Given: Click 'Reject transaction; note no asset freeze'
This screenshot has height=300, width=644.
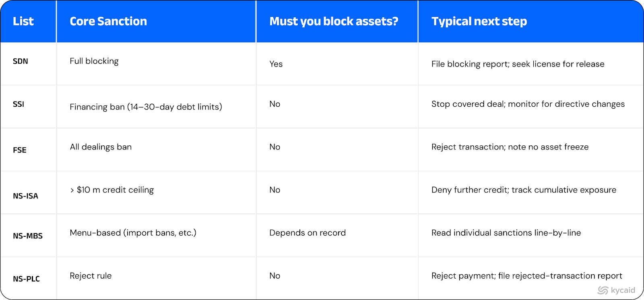Looking at the screenshot, I should pyautogui.click(x=510, y=147).
